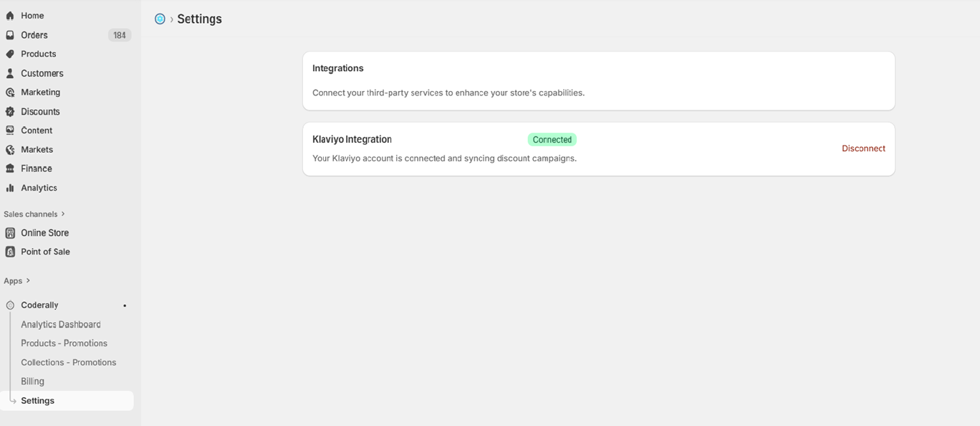
Task: Open the Online Store channel
Action: point(45,232)
